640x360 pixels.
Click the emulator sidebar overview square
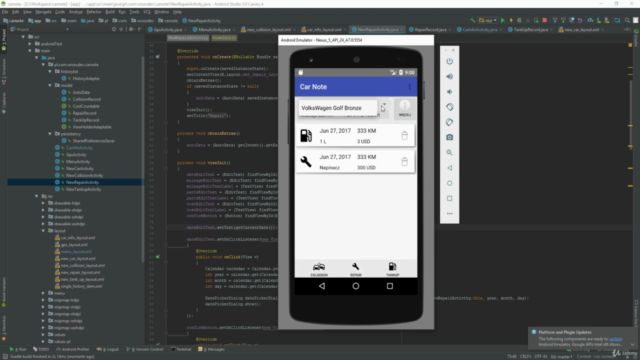449,198
